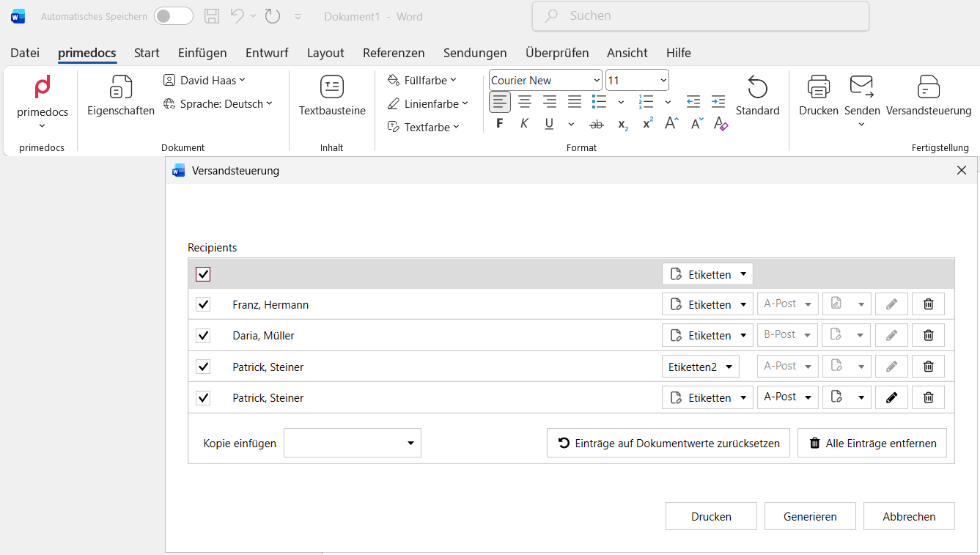980x555 pixels.
Task: Open the Versandsteuerung ribbon command
Action: click(929, 96)
